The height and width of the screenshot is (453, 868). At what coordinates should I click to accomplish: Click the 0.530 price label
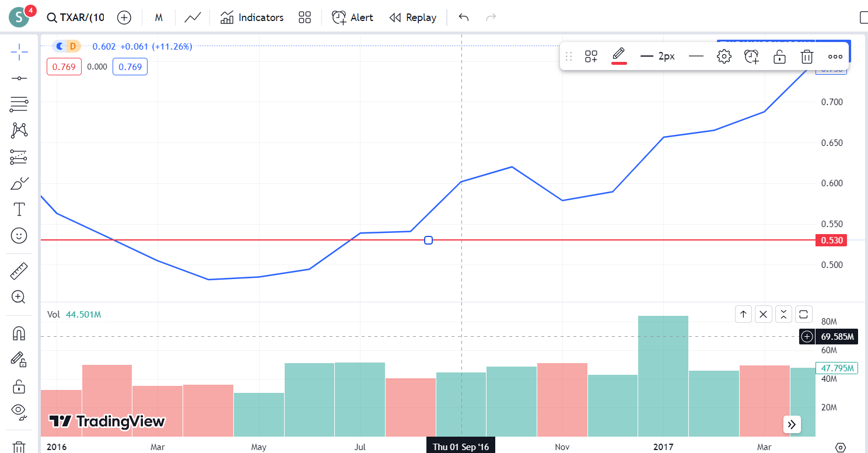pyautogui.click(x=832, y=240)
